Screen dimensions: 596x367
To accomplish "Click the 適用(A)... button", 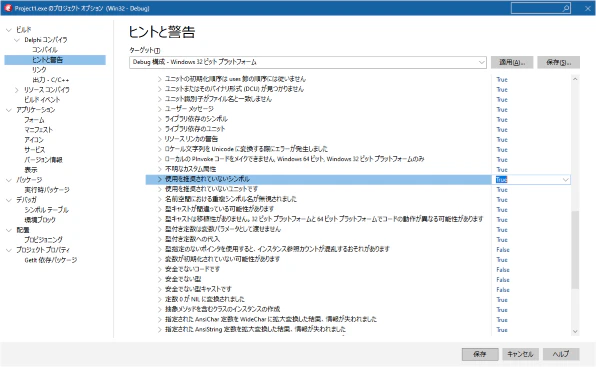I will (x=512, y=62).
